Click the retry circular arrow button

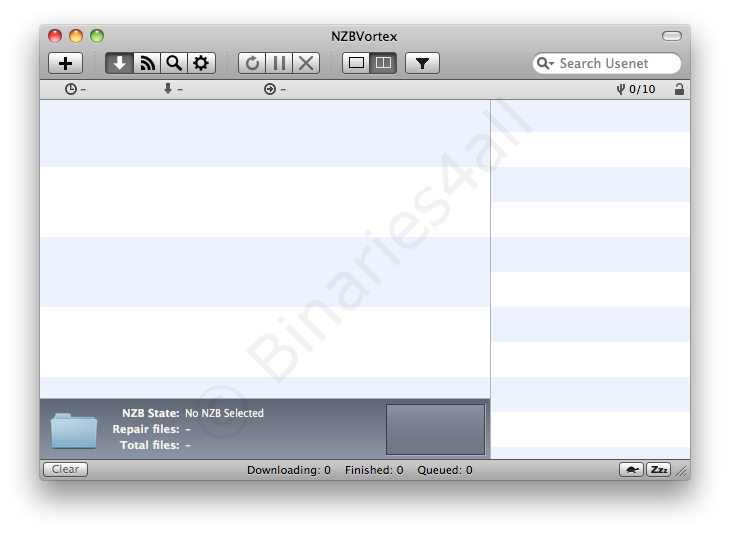(x=252, y=63)
